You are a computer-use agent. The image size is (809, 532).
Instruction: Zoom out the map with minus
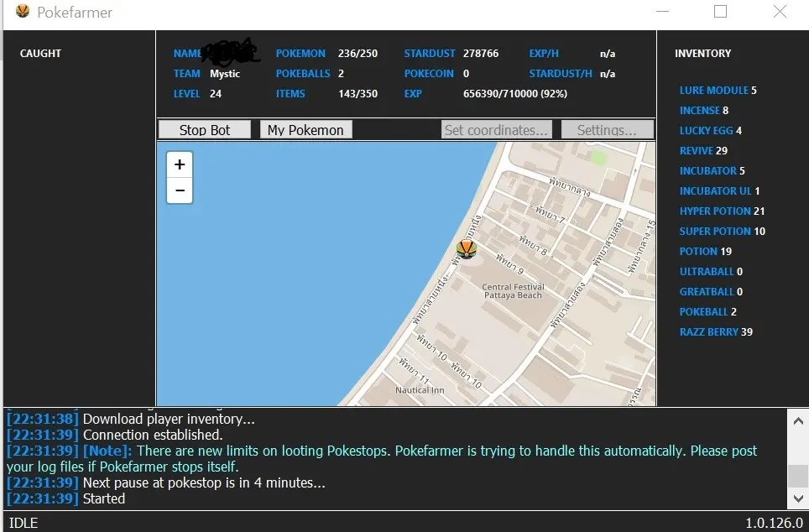click(x=180, y=190)
